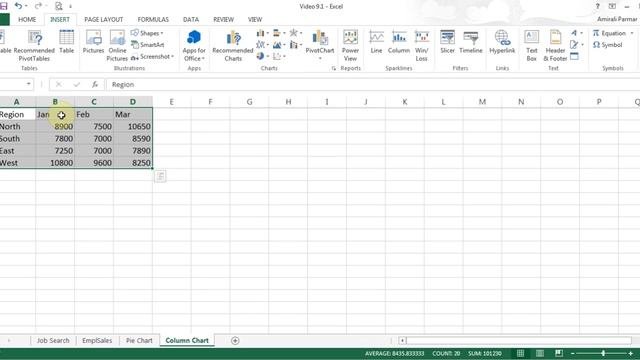Open the Apps for Office dropdown

click(x=203, y=58)
